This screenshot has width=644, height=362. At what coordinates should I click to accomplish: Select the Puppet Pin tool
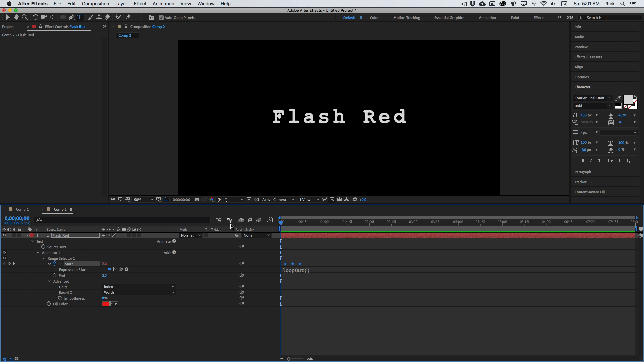[128, 17]
